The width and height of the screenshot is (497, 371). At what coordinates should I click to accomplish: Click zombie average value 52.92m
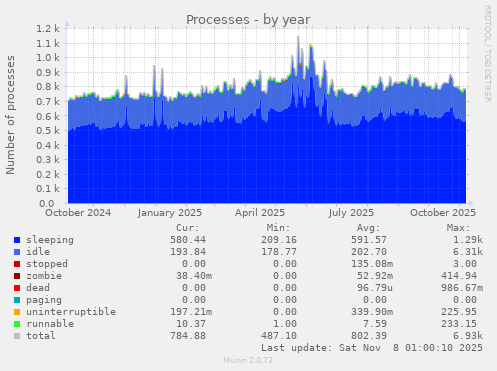[375, 276]
